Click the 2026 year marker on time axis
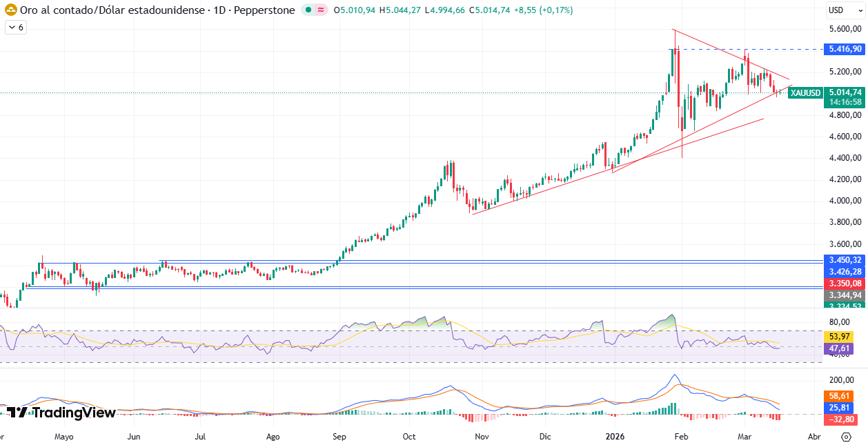Image resolution: width=868 pixels, height=445 pixels. (615, 437)
